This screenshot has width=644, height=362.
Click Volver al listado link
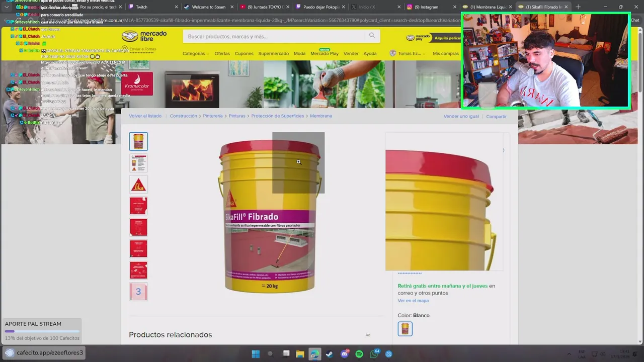[x=145, y=116]
